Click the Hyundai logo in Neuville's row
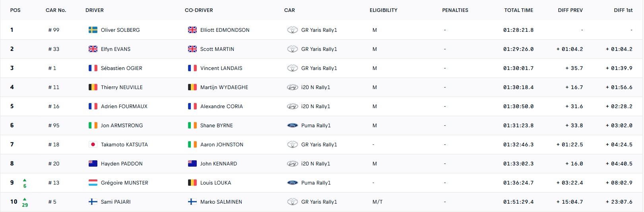The height and width of the screenshot is (212, 644). [x=293, y=87]
